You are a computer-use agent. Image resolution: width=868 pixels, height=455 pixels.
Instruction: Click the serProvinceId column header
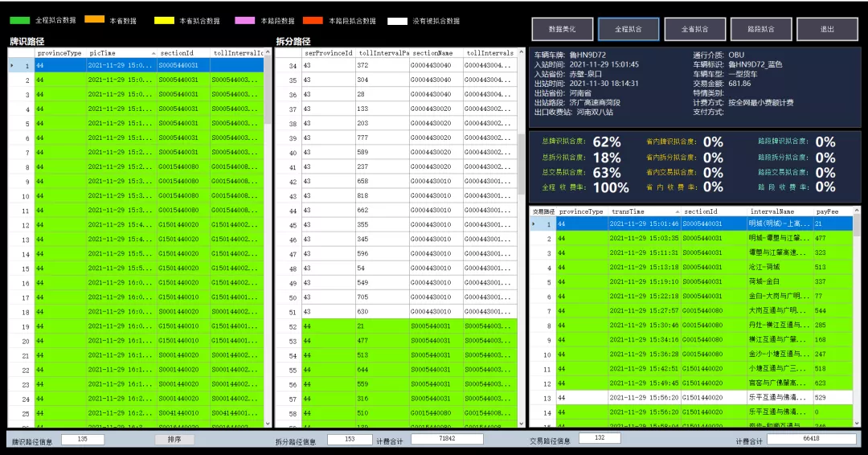pos(329,53)
